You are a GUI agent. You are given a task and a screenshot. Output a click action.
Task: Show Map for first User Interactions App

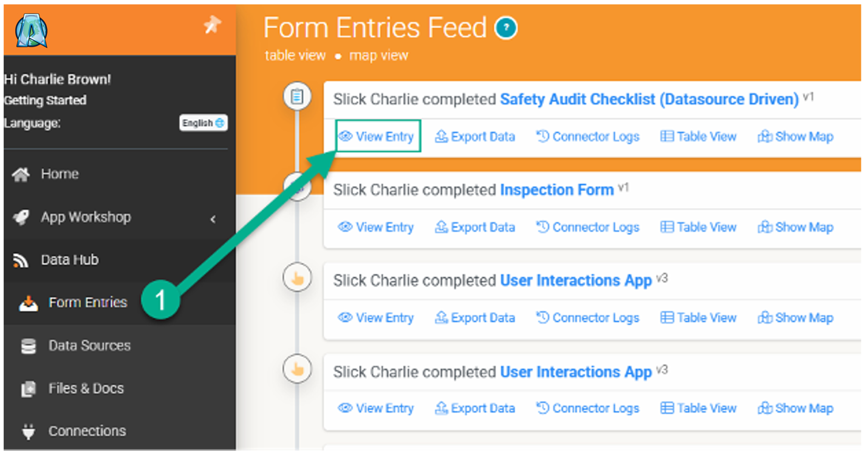796,318
